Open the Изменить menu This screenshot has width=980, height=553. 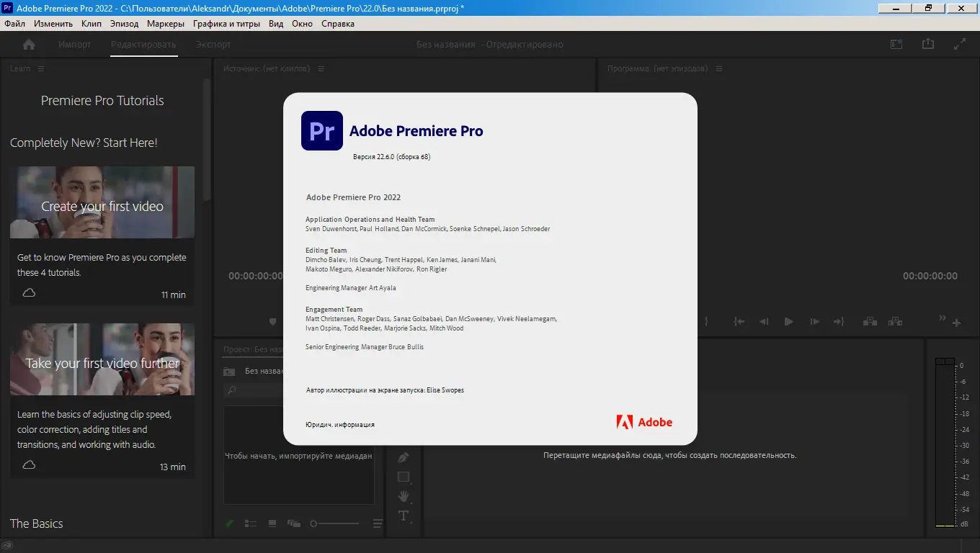click(53, 24)
